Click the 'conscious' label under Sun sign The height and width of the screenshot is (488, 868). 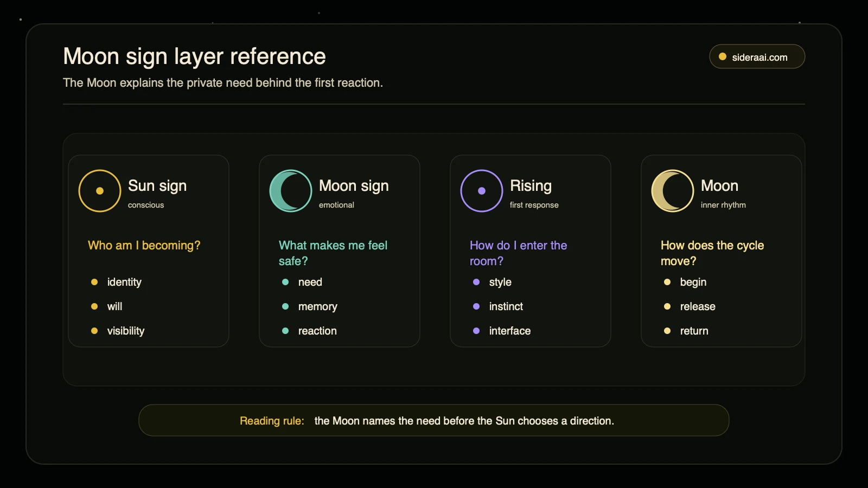pos(146,205)
